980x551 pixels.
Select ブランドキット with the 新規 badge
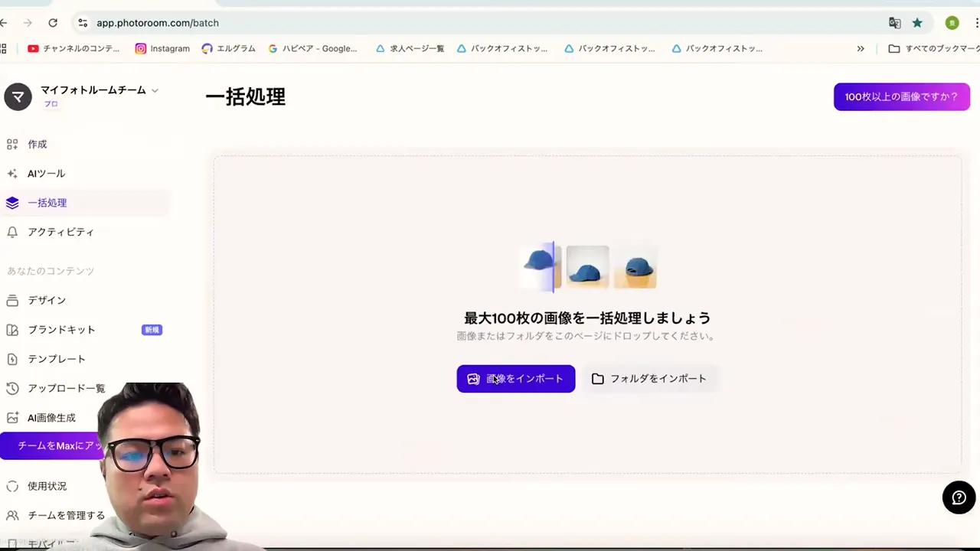[61, 329]
